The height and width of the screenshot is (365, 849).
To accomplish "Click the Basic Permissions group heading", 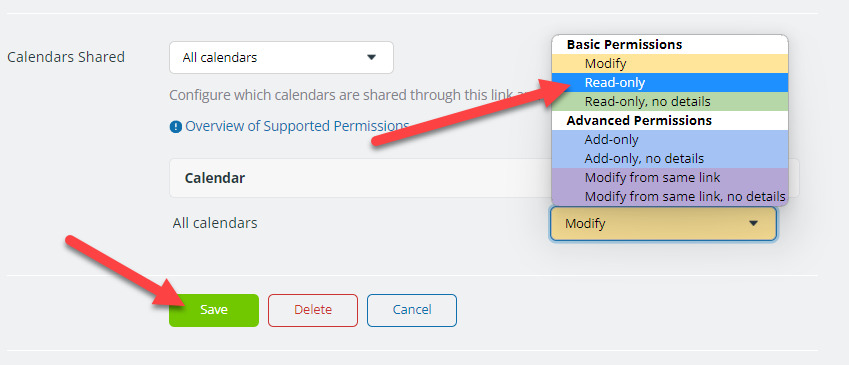I will pos(624,44).
